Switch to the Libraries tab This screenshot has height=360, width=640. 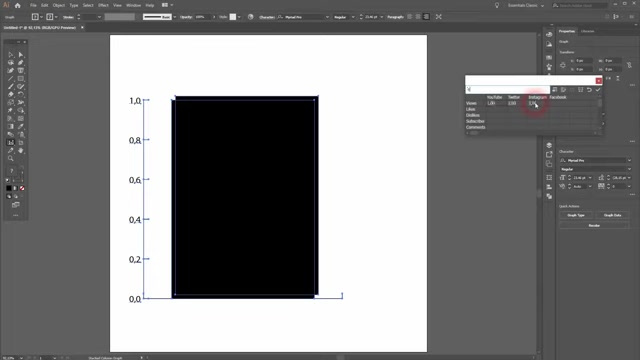click(588, 31)
